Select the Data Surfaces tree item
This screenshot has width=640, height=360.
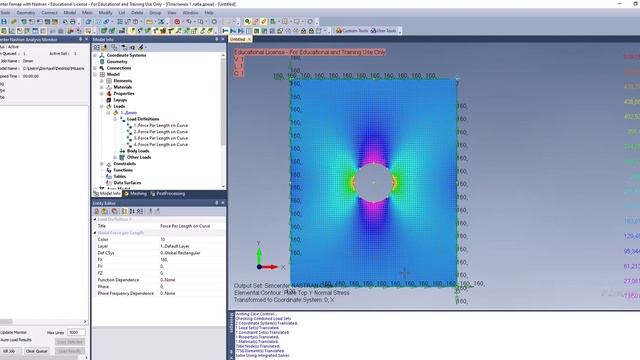[x=127, y=183]
